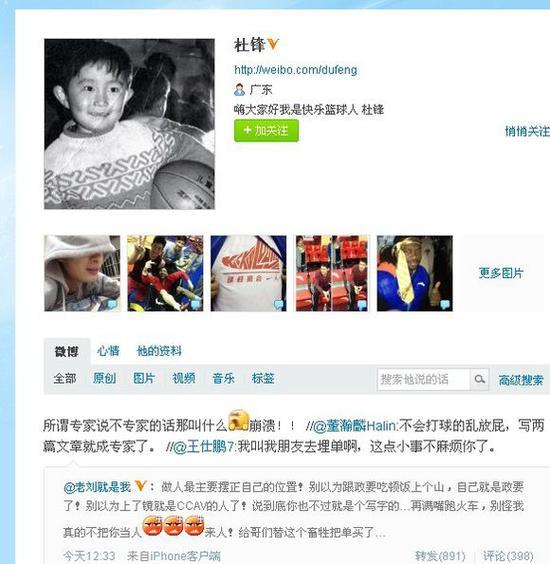
Task: Click the 搜索他说的话 search field
Action: 423,379
